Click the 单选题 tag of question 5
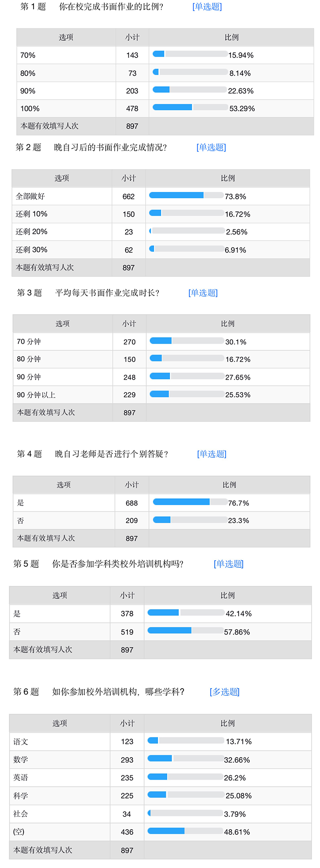The image size is (320, 868). point(228,564)
